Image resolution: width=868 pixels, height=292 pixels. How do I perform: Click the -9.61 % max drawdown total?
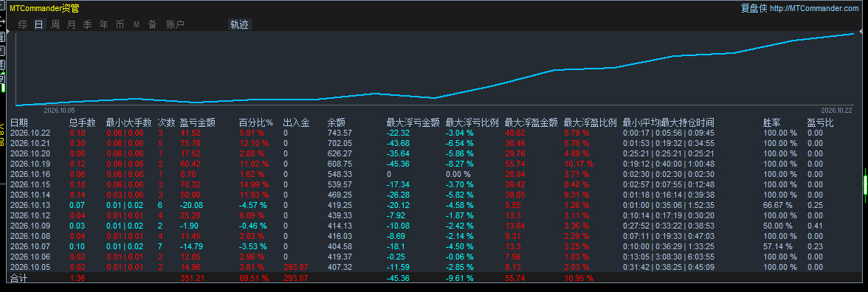(459, 278)
